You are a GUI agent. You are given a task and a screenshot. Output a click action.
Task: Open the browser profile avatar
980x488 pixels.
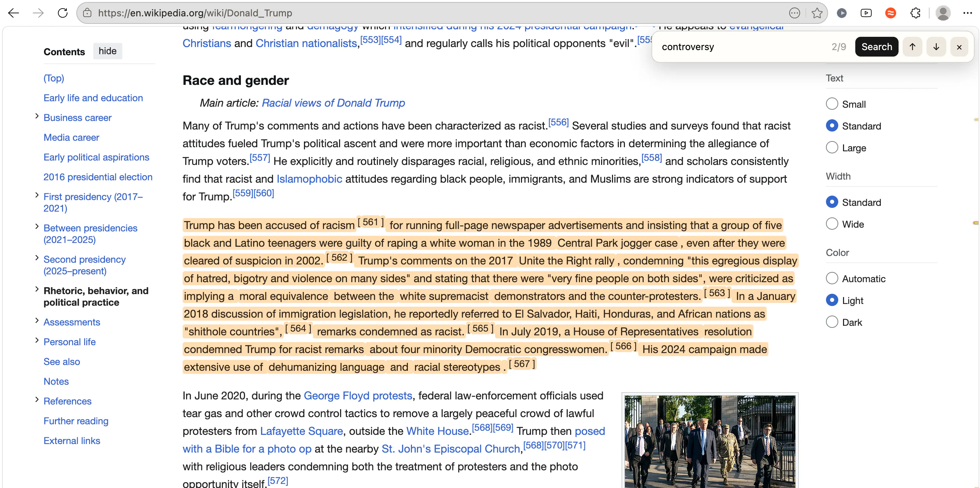[943, 13]
